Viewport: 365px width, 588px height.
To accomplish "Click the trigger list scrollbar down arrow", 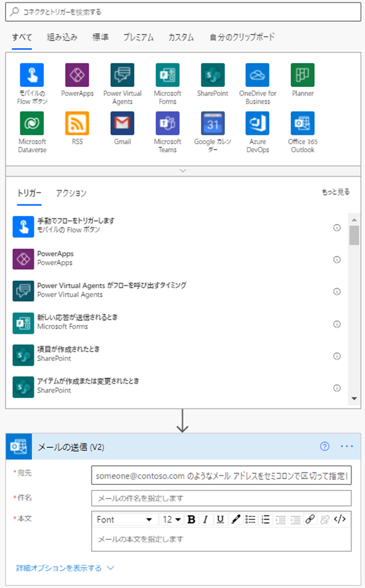I will tap(354, 399).
